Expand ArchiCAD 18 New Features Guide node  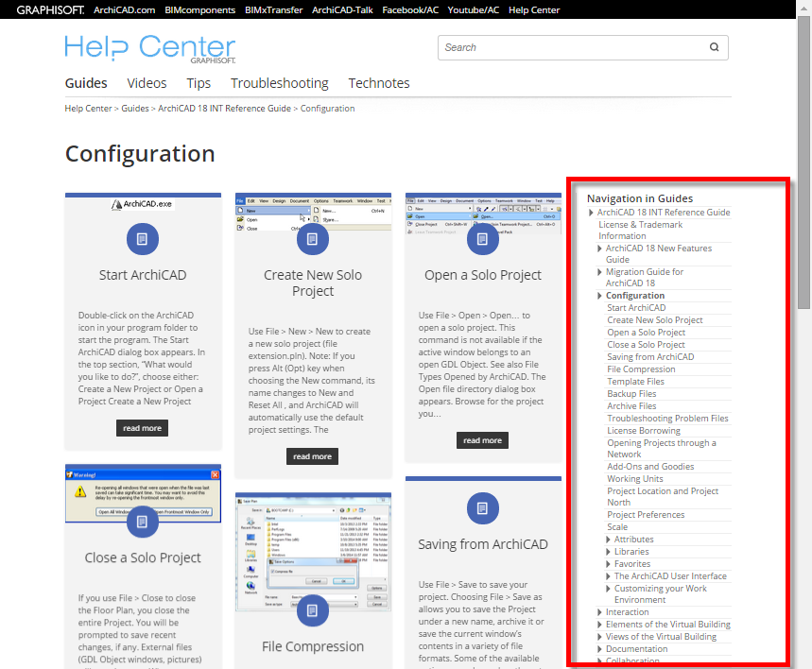pyautogui.click(x=599, y=249)
